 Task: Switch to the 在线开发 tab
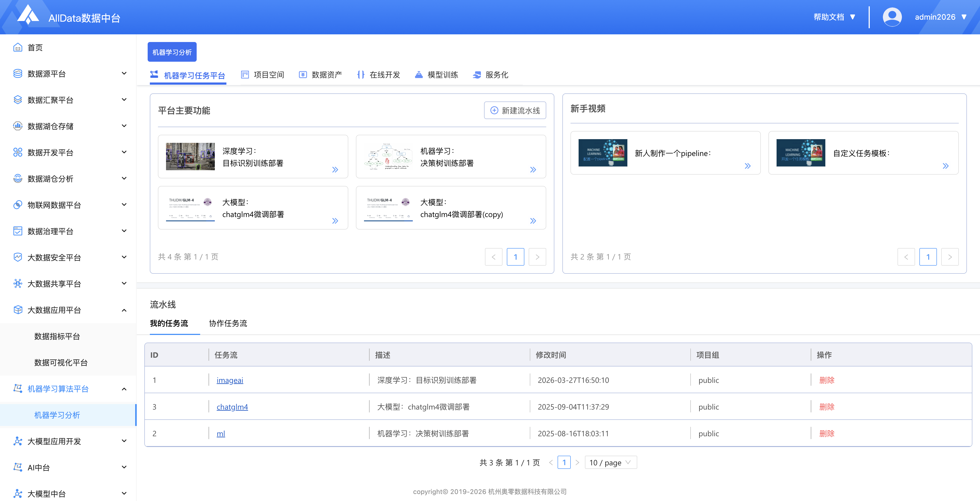click(378, 75)
